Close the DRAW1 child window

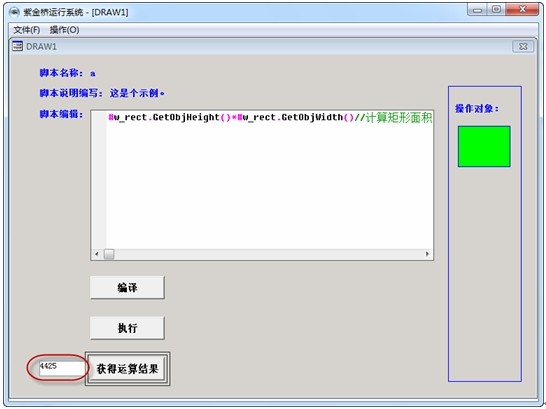[523, 46]
